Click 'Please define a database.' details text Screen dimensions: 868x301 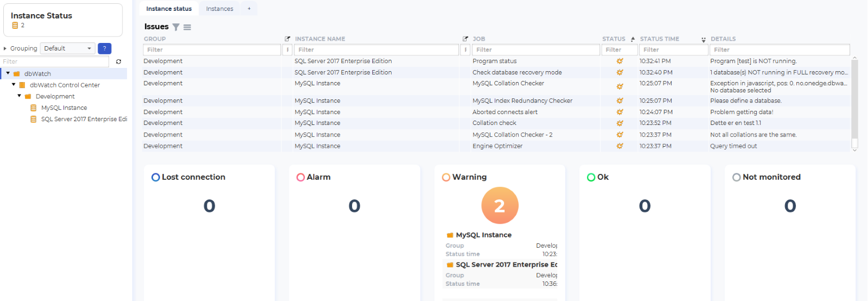[746, 101]
